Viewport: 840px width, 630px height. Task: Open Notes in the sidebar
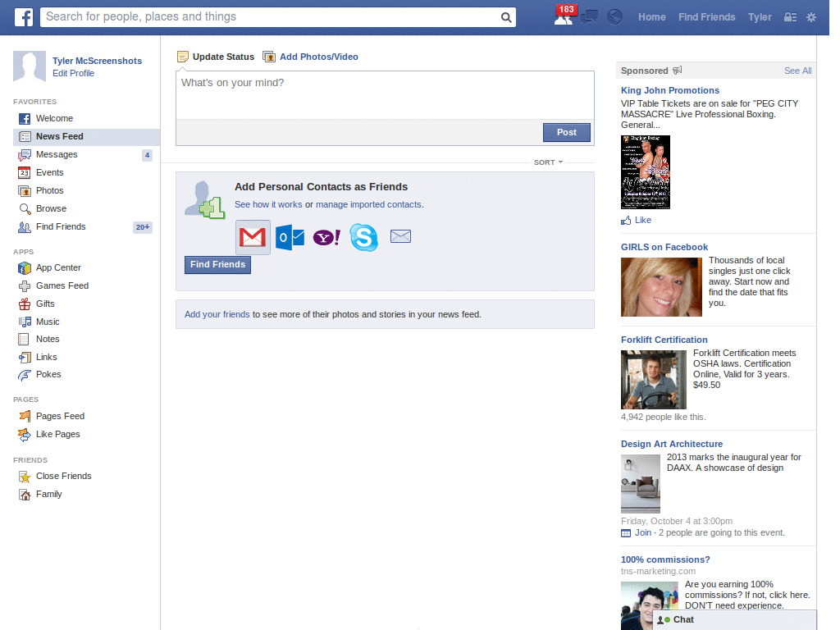click(x=48, y=339)
